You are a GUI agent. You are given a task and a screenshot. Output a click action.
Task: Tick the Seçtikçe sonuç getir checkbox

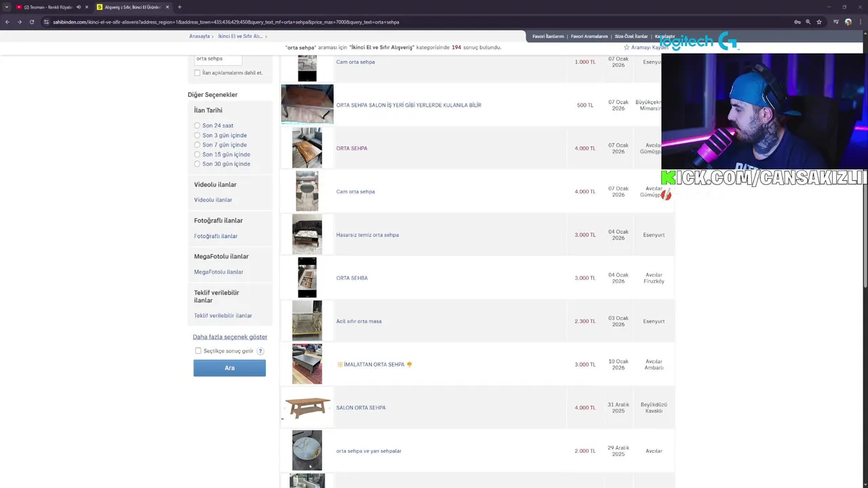(x=198, y=351)
